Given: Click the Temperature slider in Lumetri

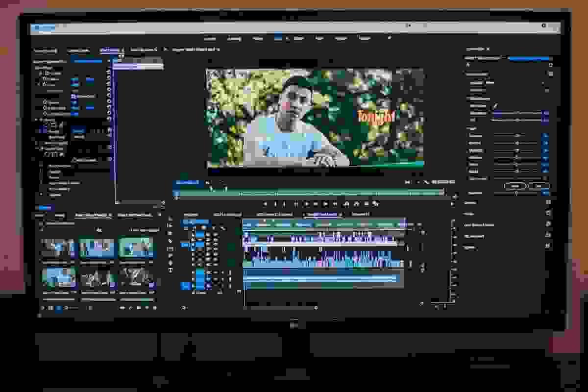Looking at the screenshot, I should click(x=517, y=113).
